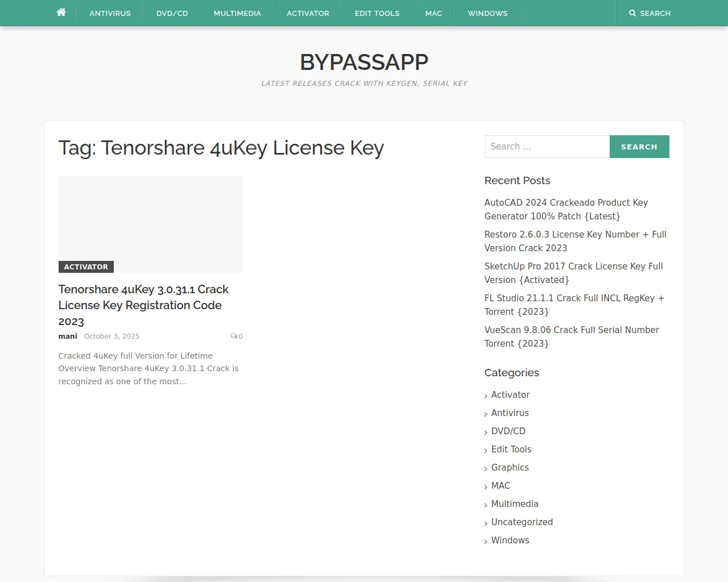The image size is (728, 582).
Task: Open the Antivirus menu item
Action: (110, 13)
